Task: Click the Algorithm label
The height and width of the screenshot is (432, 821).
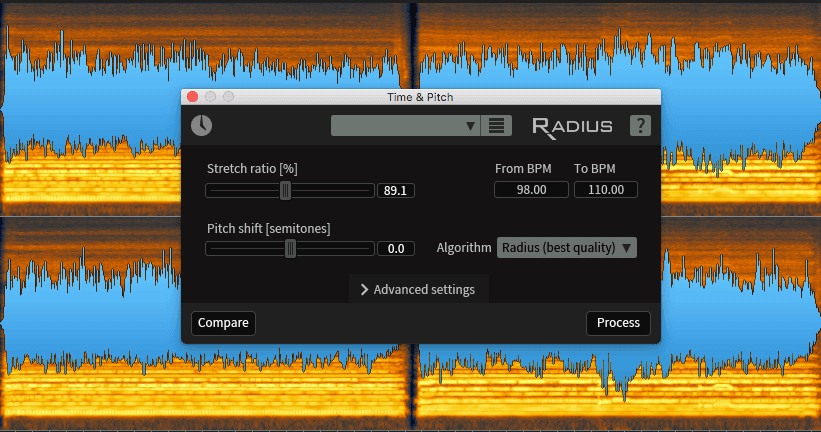Action: coord(464,248)
